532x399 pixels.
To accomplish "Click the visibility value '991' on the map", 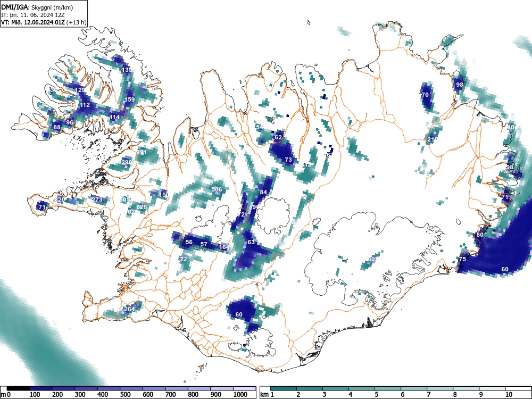I will (x=142, y=153).
